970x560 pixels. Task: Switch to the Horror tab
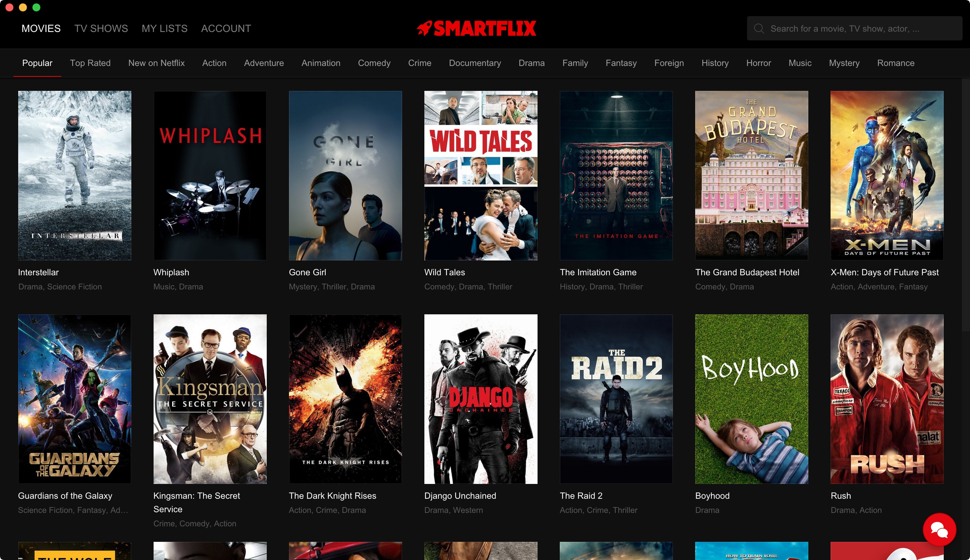coord(758,63)
